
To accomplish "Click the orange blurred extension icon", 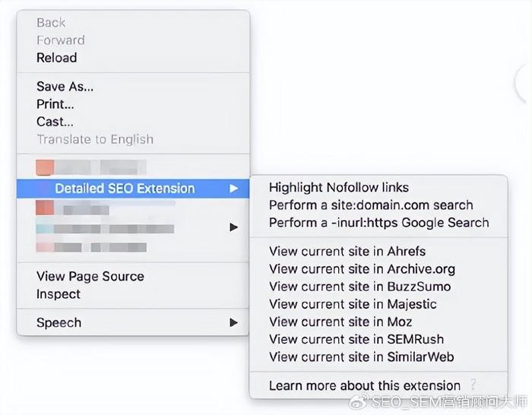I will [45, 168].
